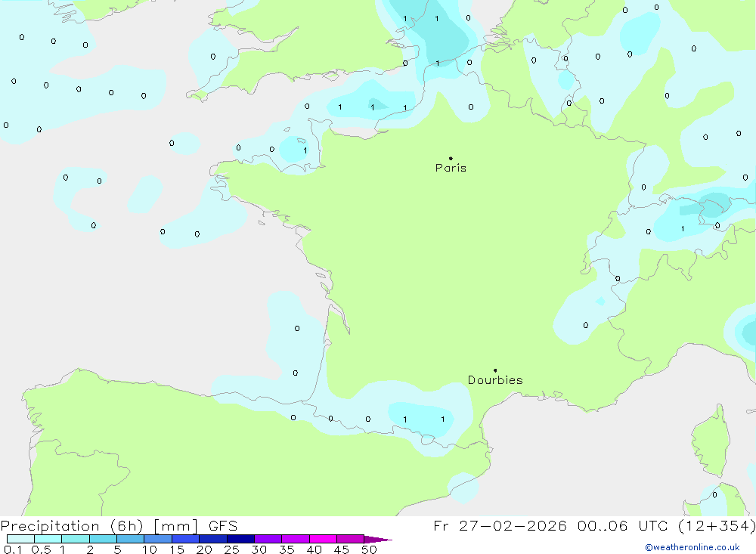The height and width of the screenshot is (554, 756).
Task: Click the Dourbies location dot marker
Action: (x=495, y=370)
